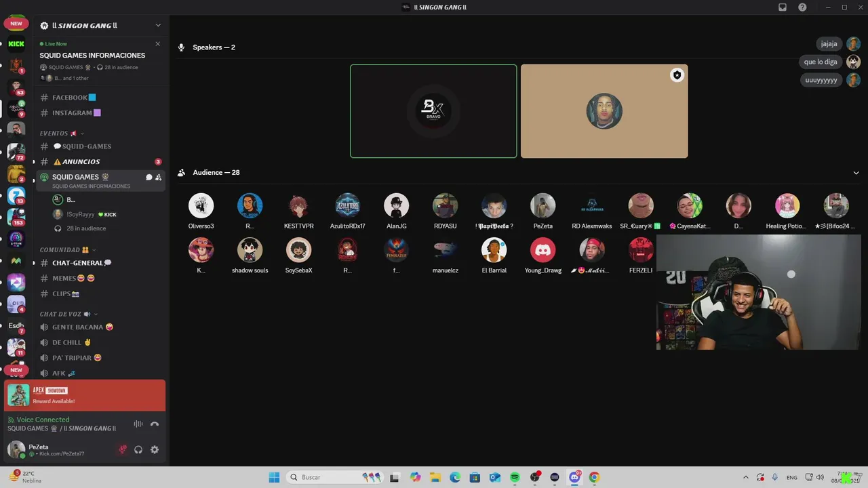The width and height of the screenshot is (868, 488).
Task: Join PA' TRIPIAR voice channel
Action: (101, 358)
